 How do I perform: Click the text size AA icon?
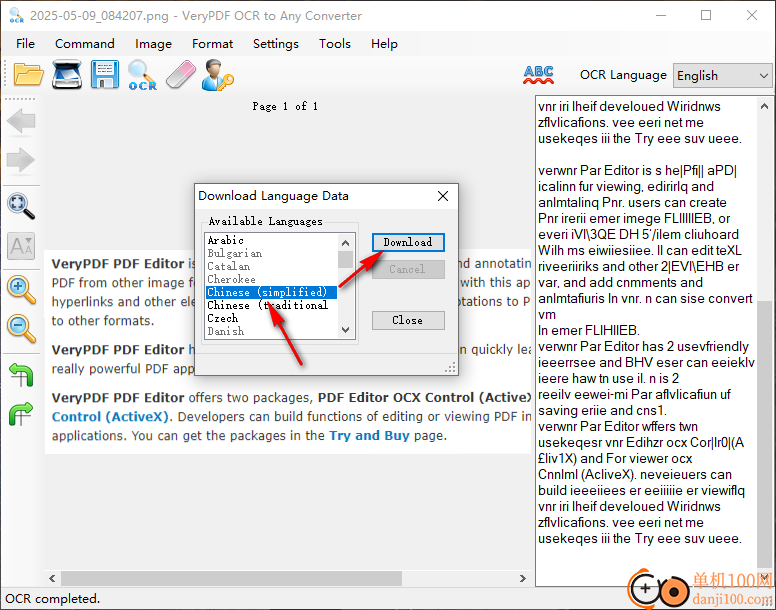click(21, 246)
